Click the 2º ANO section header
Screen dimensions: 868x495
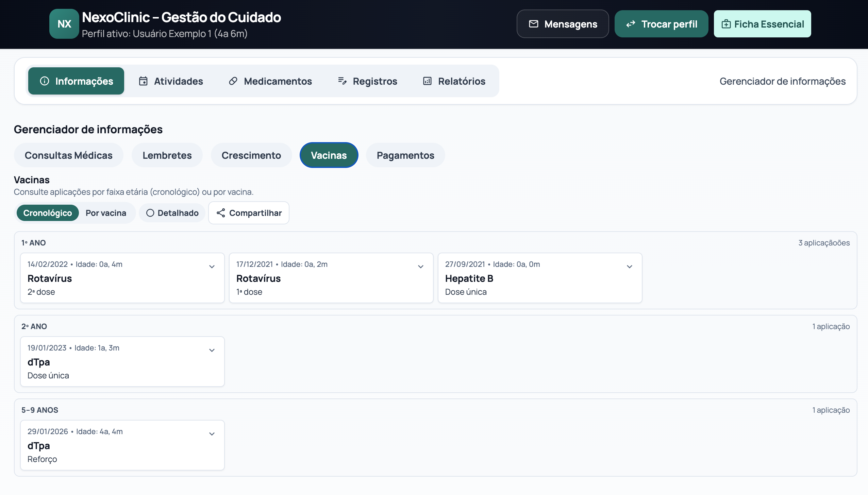[x=34, y=326]
